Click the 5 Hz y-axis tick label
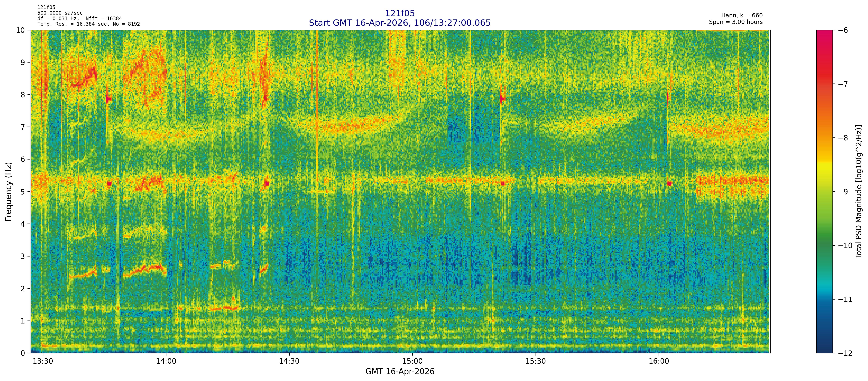Viewport: 868px width, 381px height. (23, 192)
